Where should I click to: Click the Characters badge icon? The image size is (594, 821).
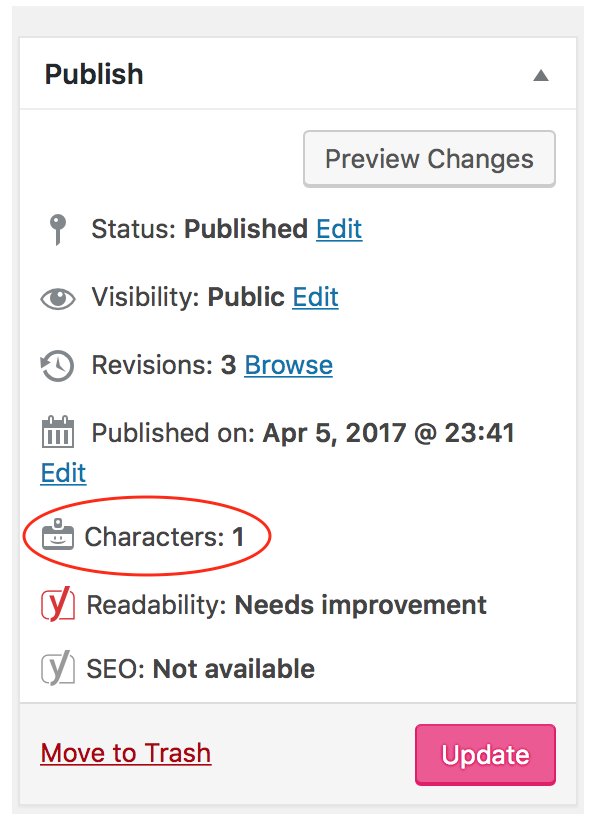click(x=58, y=535)
